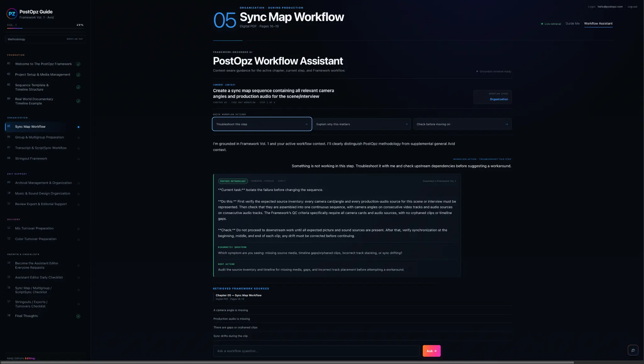Screen dimensions: 644x364
Task: Open Welcome to The PostOpz Framework chapter
Action: pyautogui.click(x=43, y=64)
